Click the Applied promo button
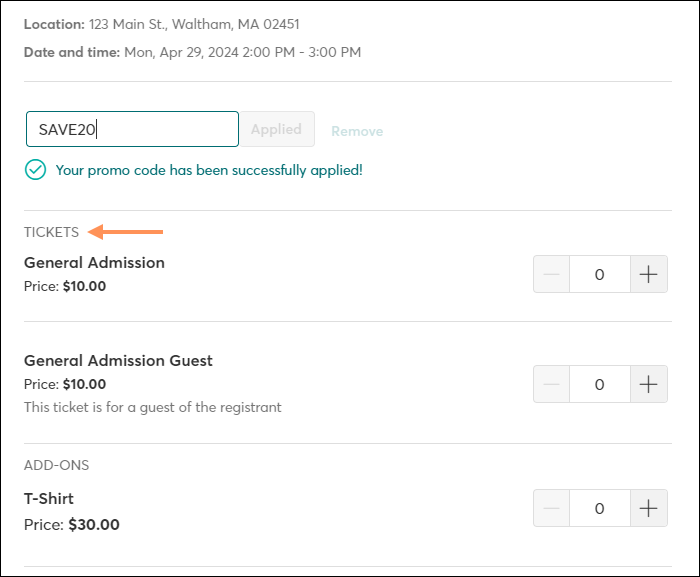 277,129
